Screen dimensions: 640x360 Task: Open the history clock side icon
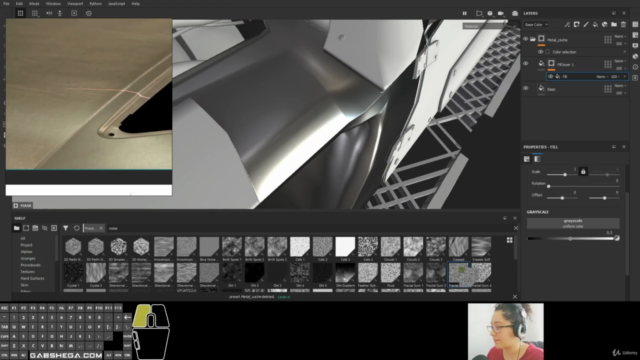(636, 67)
